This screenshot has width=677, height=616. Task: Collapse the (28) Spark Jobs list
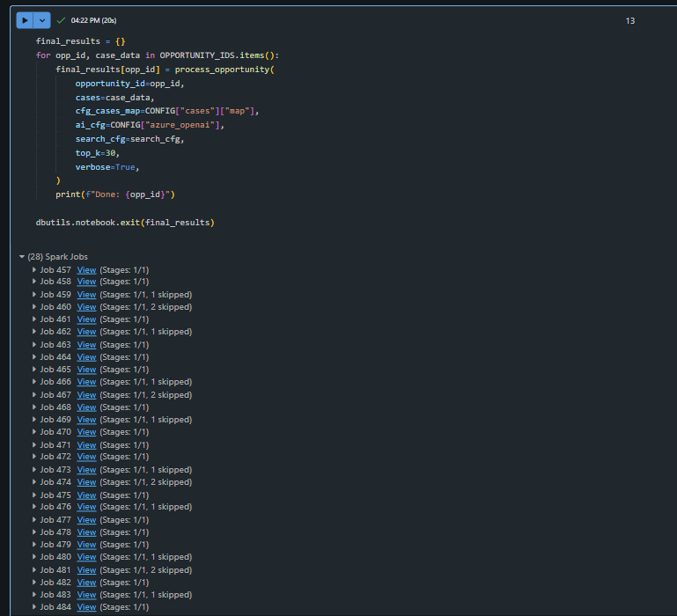coord(22,257)
